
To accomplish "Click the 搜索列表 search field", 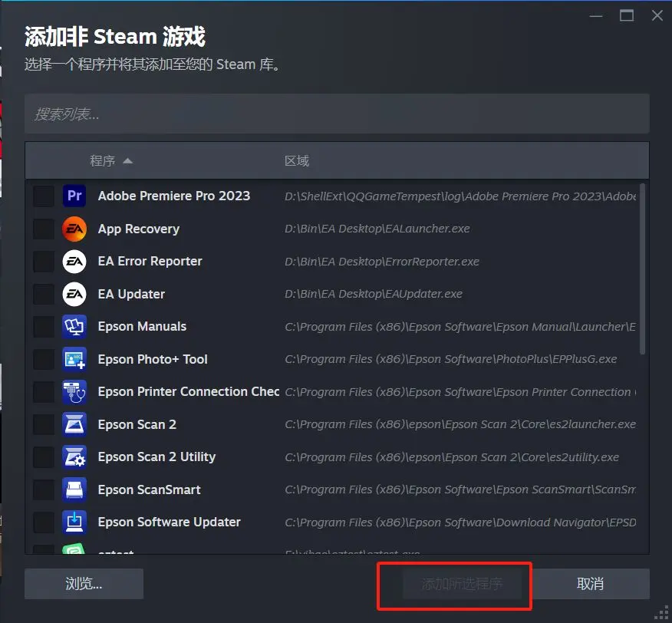I will pos(337,114).
